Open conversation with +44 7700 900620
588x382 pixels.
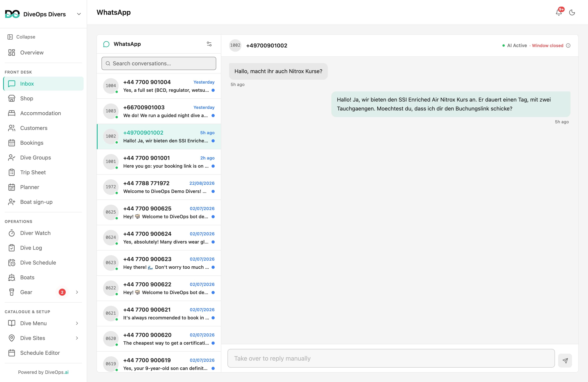click(159, 339)
